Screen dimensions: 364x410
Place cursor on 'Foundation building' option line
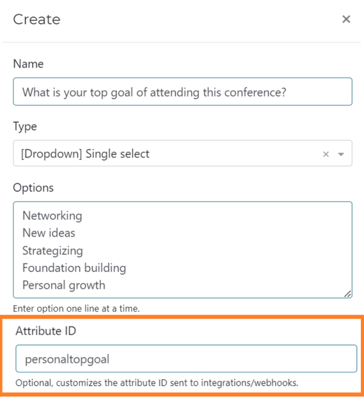point(74,268)
